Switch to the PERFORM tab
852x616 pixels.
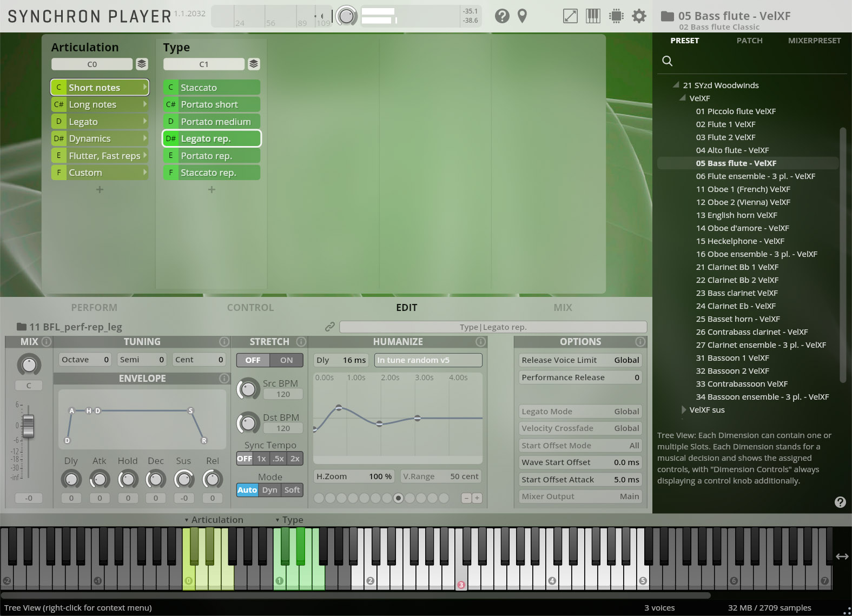94,307
